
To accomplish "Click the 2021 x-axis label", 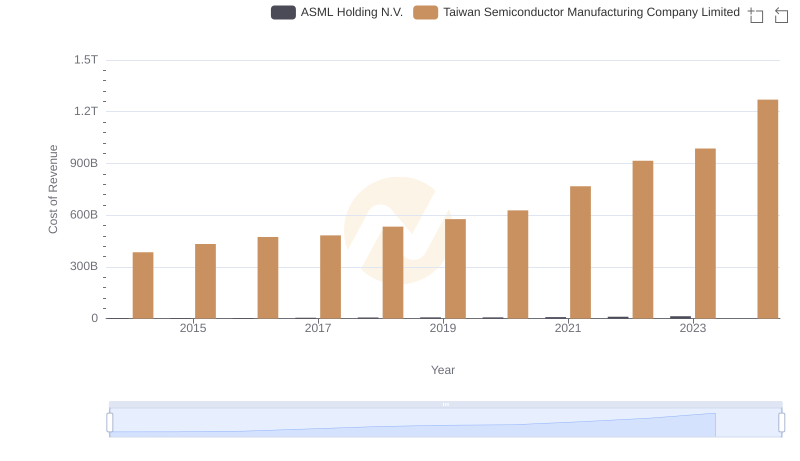I will (568, 328).
